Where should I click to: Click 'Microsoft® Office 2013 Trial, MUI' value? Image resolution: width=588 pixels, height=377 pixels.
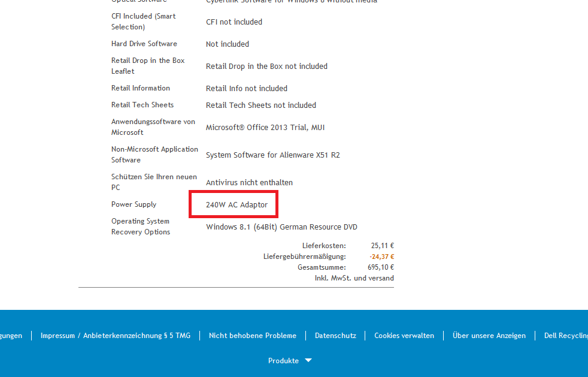click(265, 128)
